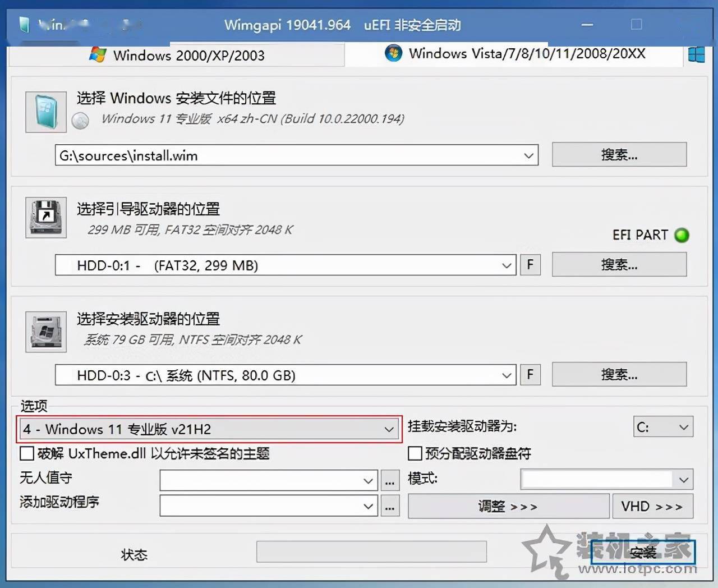Click the Windows XP flag icon on tab
The image size is (718, 588).
tap(98, 55)
